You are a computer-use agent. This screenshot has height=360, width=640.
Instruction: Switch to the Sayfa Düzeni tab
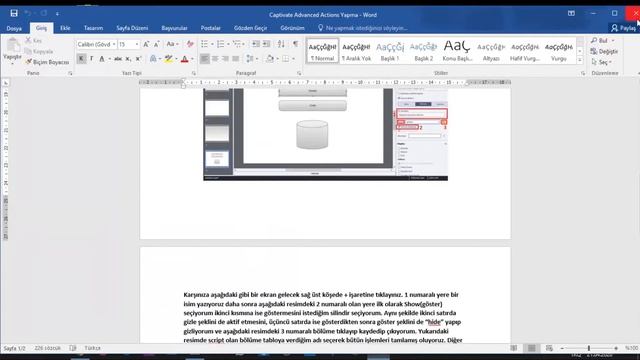(x=132, y=28)
